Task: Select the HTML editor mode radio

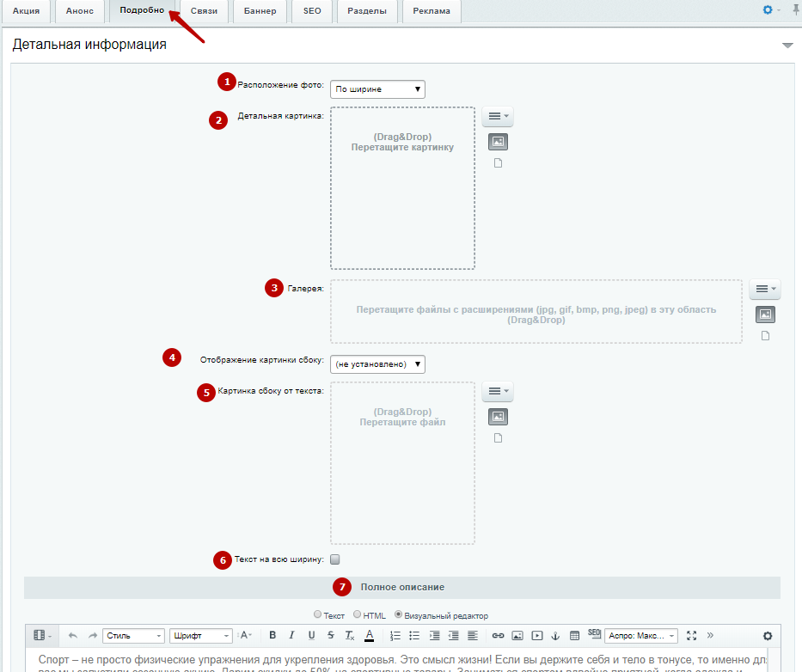Action: click(x=358, y=615)
